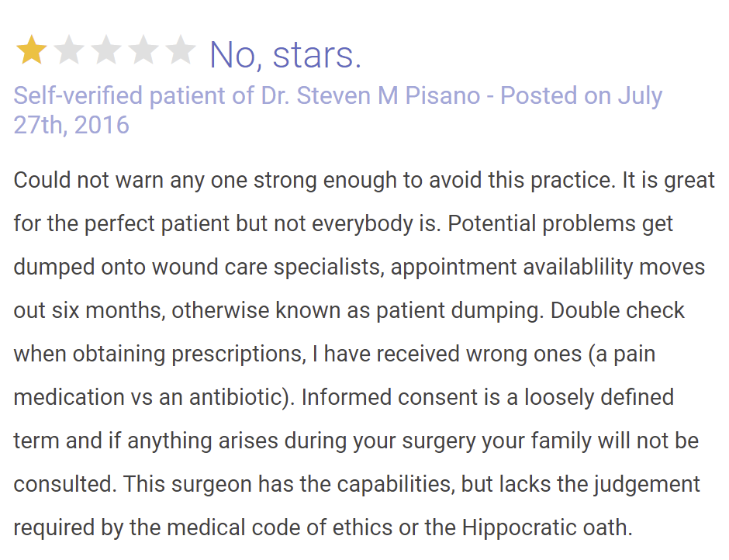Click the '27th, 2016' date line
This screenshot has height=560, width=729.
tap(71, 125)
